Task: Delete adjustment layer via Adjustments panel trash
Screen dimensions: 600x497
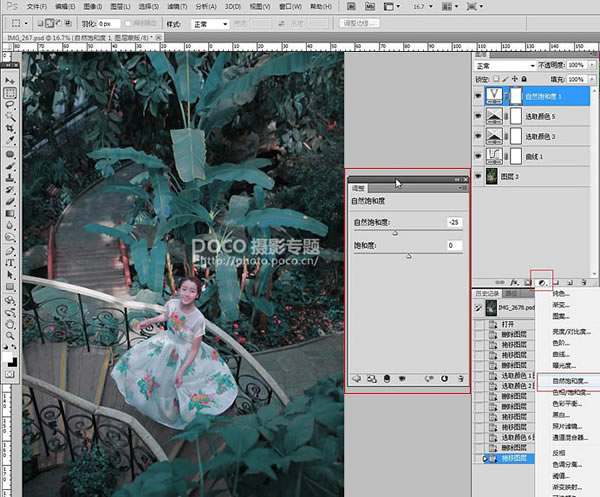Action: 461,379
